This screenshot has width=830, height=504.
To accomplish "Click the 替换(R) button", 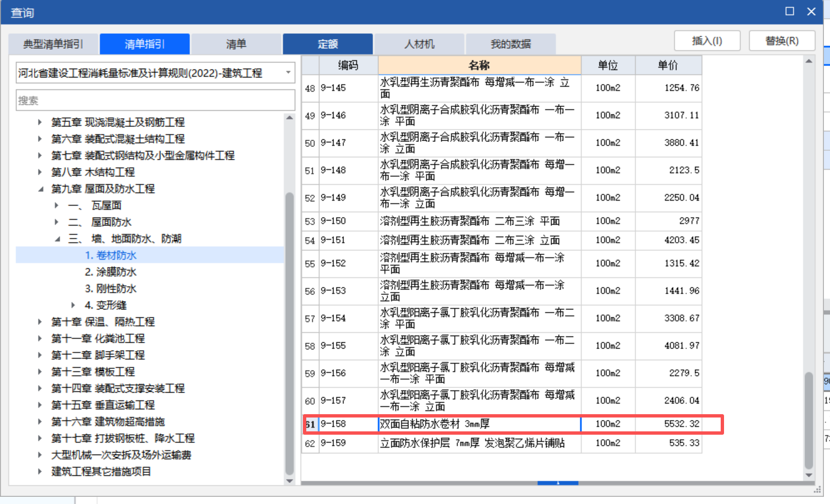I will pos(782,41).
